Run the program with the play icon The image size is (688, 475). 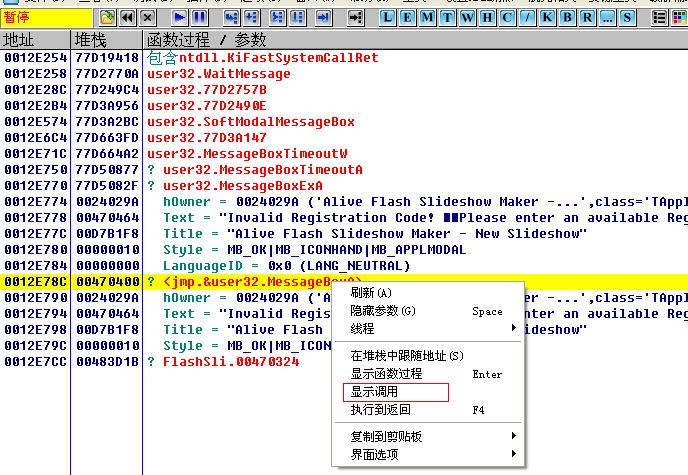coord(179,17)
